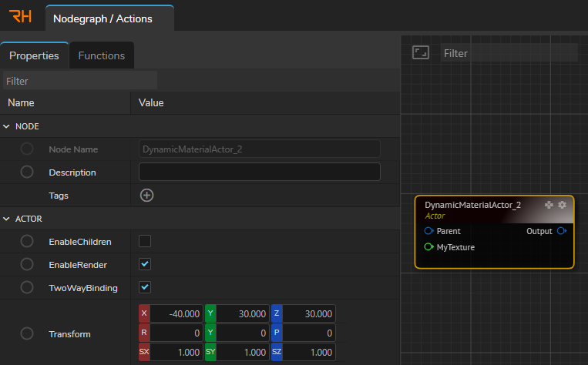
Task: Click the nodegraph Filter search box
Action: 509,53
